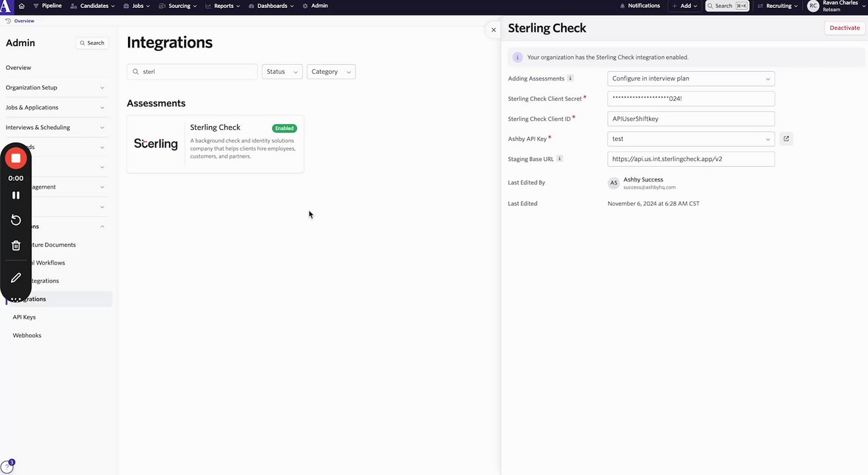The height and width of the screenshot is (475, 868).
Task: Open the Category filter dropdown
Action: click(x=331, y=72)
